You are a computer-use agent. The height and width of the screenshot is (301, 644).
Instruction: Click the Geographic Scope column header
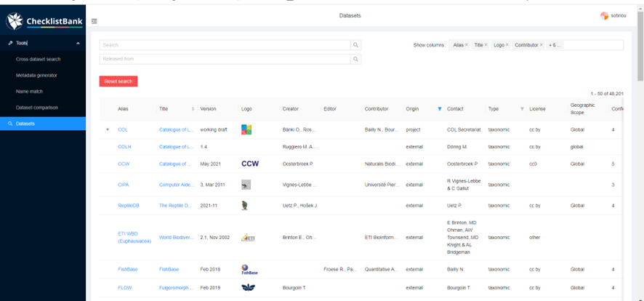(x=582, y=108)
